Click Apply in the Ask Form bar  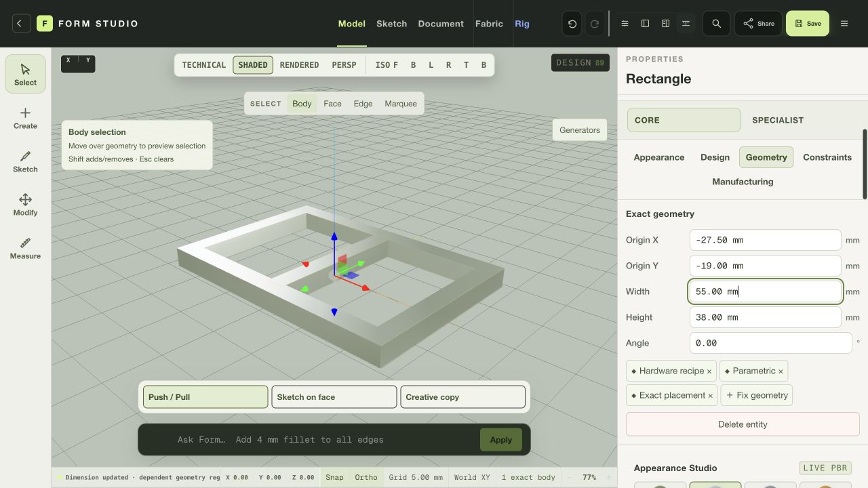click(501, 440)
